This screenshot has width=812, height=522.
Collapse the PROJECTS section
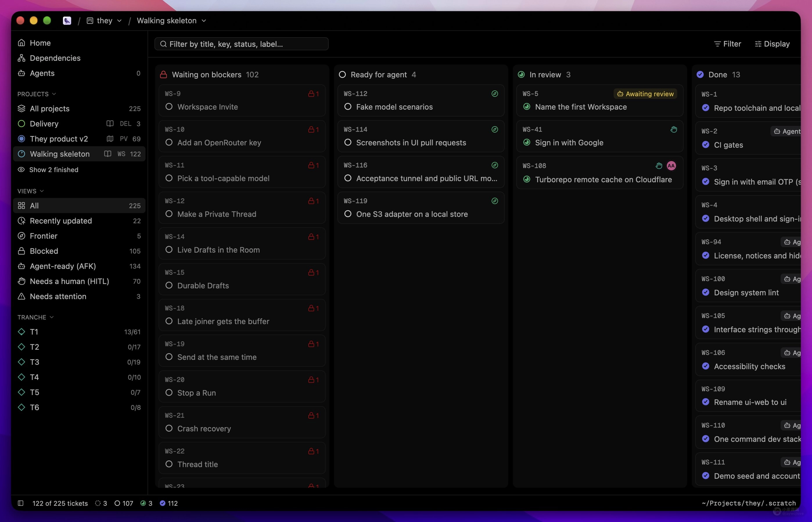pyautogui.click(x=37, y=94)
